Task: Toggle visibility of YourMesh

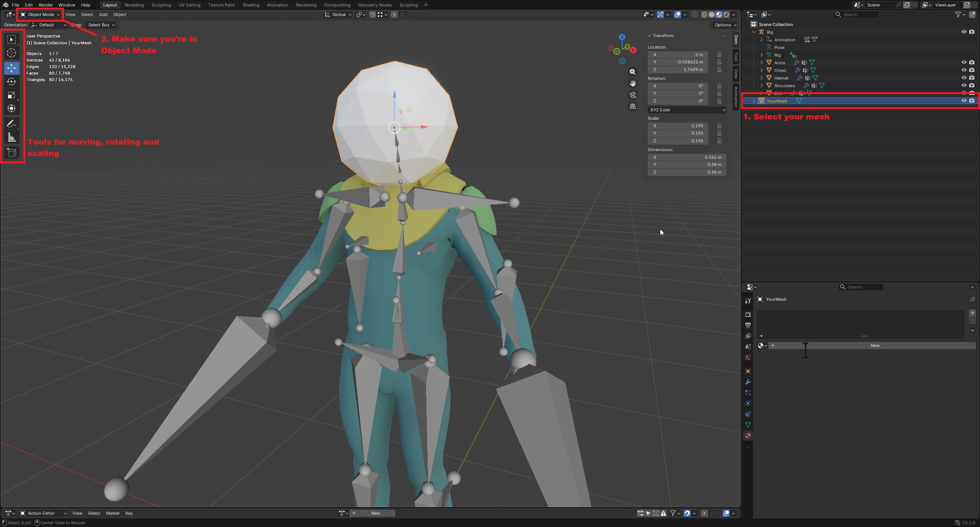Action: (964, 101)
